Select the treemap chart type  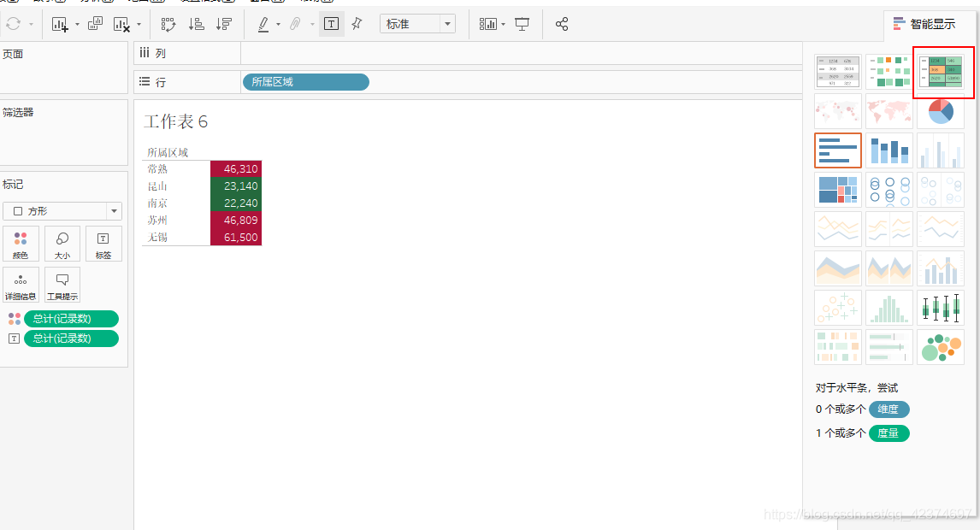point(838,190)
